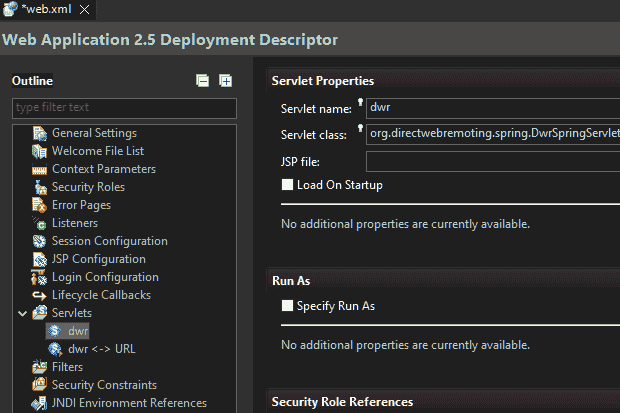The height and width of the screenshot is (413, 620).
Task: Select Listeners entry in outline
Action: [x=75, y=223]
